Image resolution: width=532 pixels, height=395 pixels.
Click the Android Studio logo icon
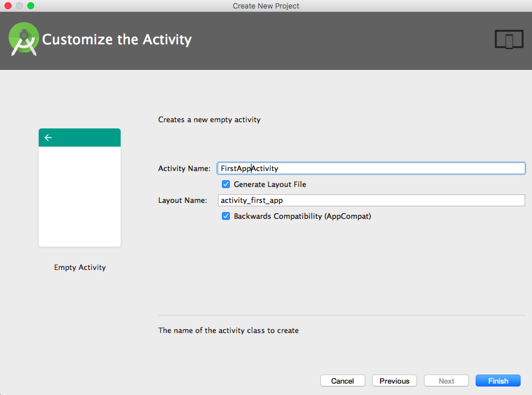pyautogui.click(x=23, y=39)
